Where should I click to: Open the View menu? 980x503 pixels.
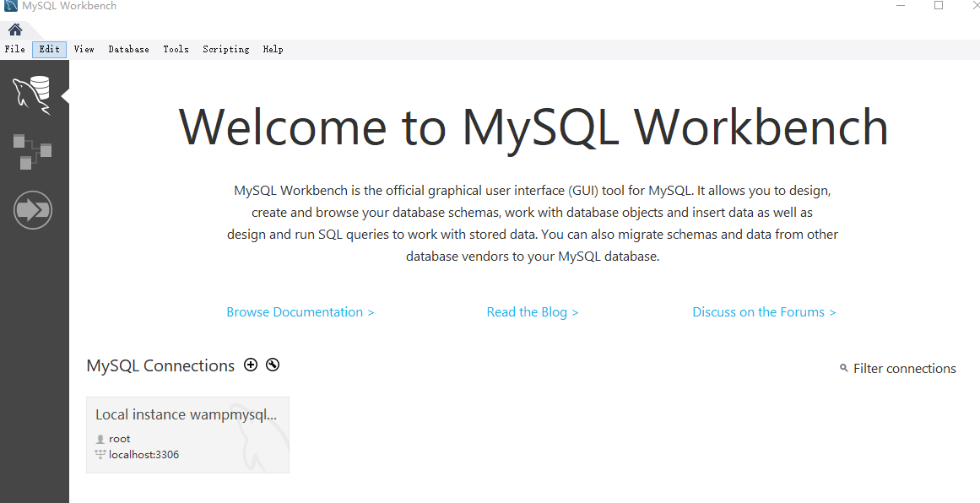[84, 49]
